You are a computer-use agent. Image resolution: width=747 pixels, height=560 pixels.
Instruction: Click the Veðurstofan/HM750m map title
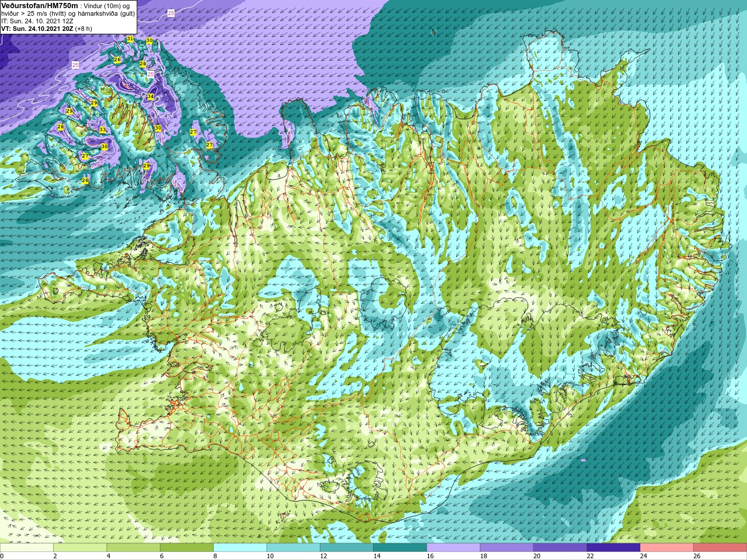pyautogui.click(x=39, y=5)
